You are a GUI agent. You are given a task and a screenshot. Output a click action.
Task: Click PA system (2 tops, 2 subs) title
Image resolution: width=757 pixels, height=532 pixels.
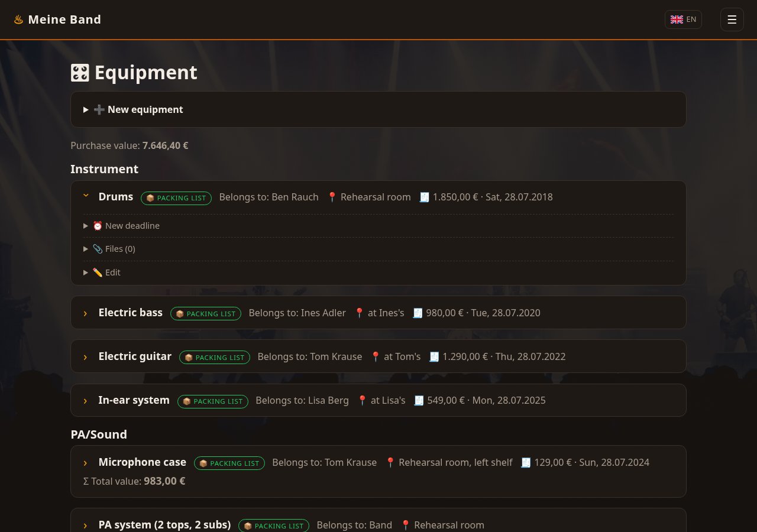(x=165, y=525)
